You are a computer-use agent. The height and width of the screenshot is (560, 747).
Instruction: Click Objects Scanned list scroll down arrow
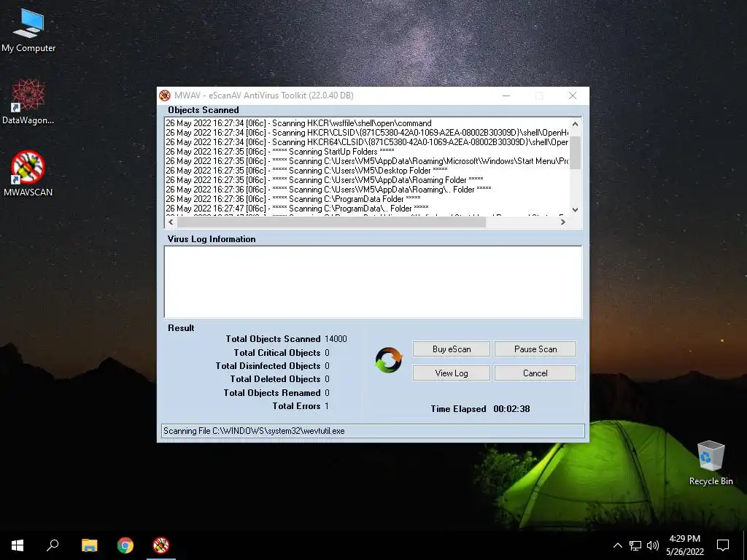[x=575, y=209]
